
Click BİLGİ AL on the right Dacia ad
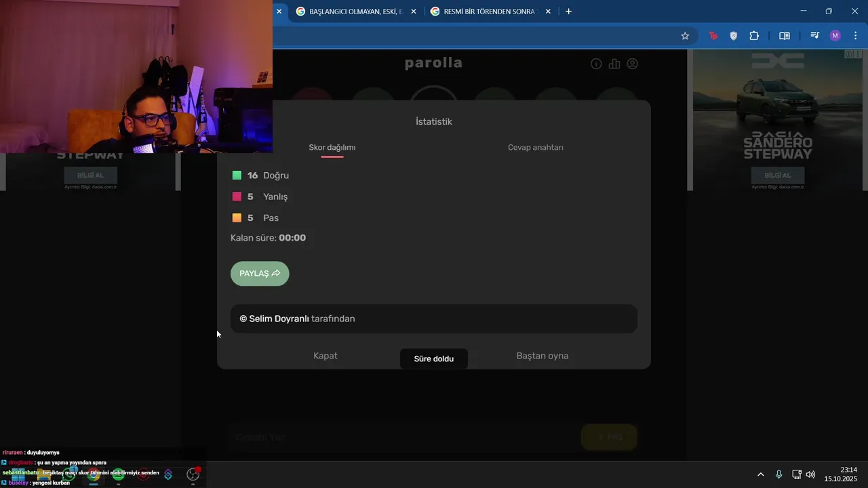(777, 176)
